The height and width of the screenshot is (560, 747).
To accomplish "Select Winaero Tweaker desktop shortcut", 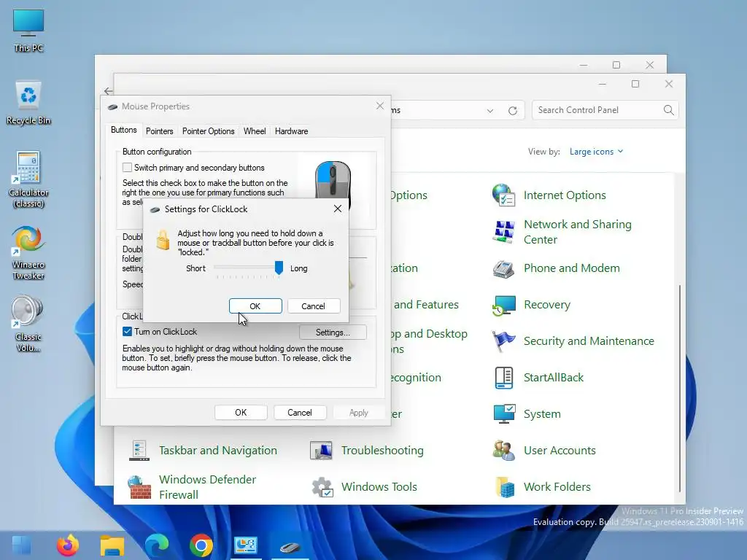I will [28, 253].
